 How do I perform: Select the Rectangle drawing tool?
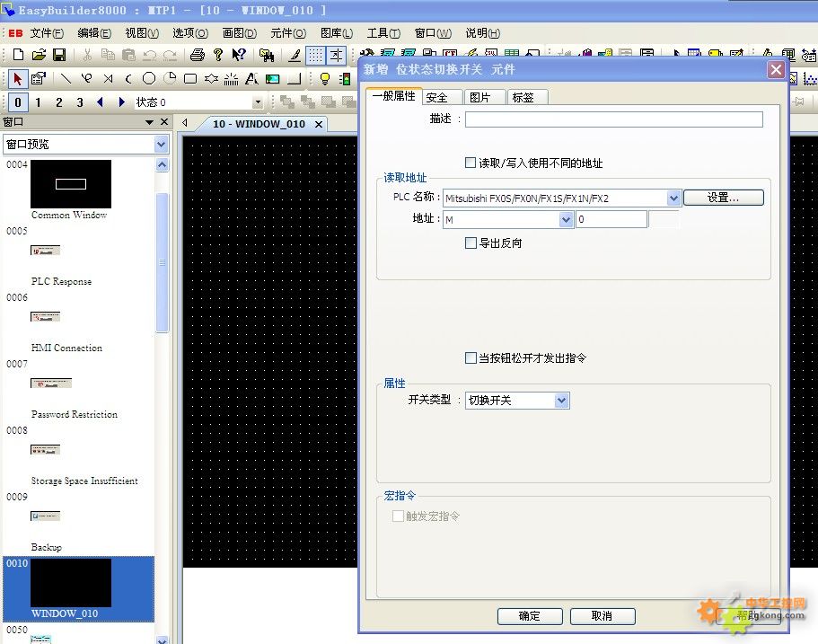[190, 79]
